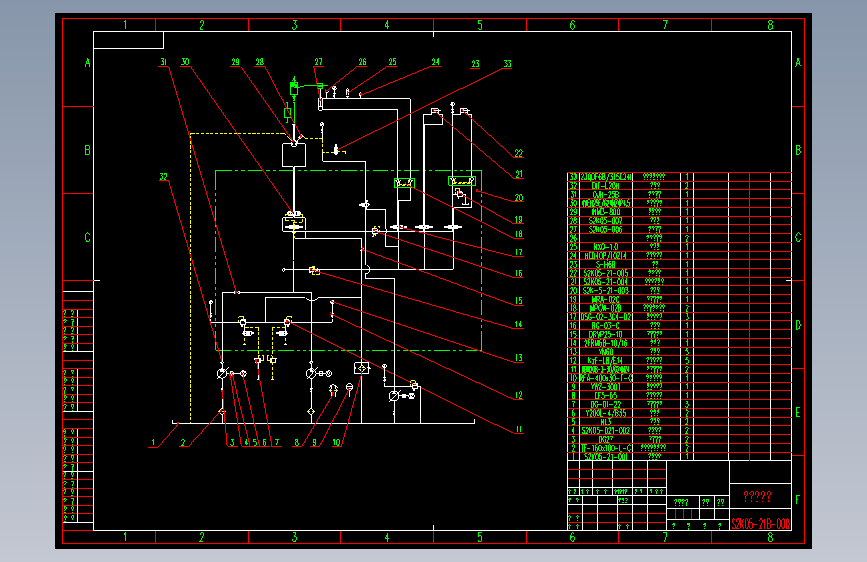Select the rectangular accumulator tank symbol

[x=294, y=155]
